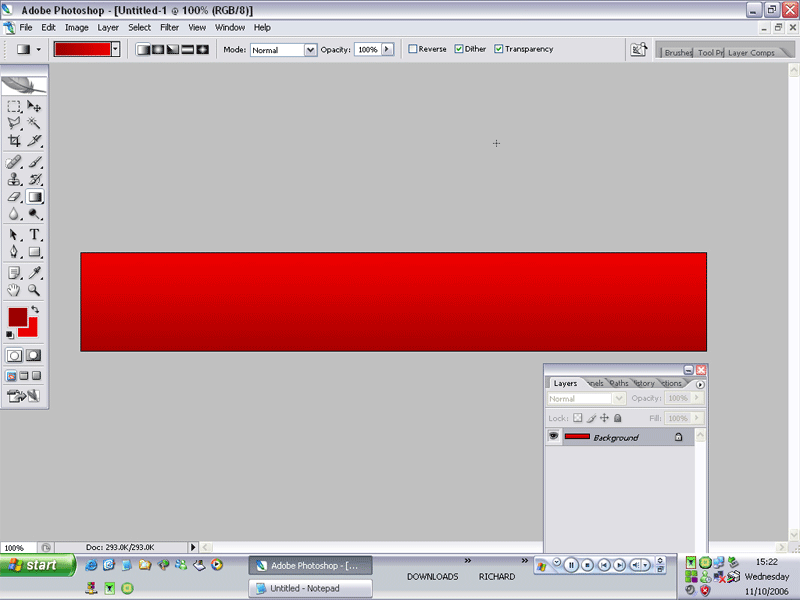Open the tool preset picker arrow
The width and height of the screenshot is (800, 600).
tap(38, 49)
